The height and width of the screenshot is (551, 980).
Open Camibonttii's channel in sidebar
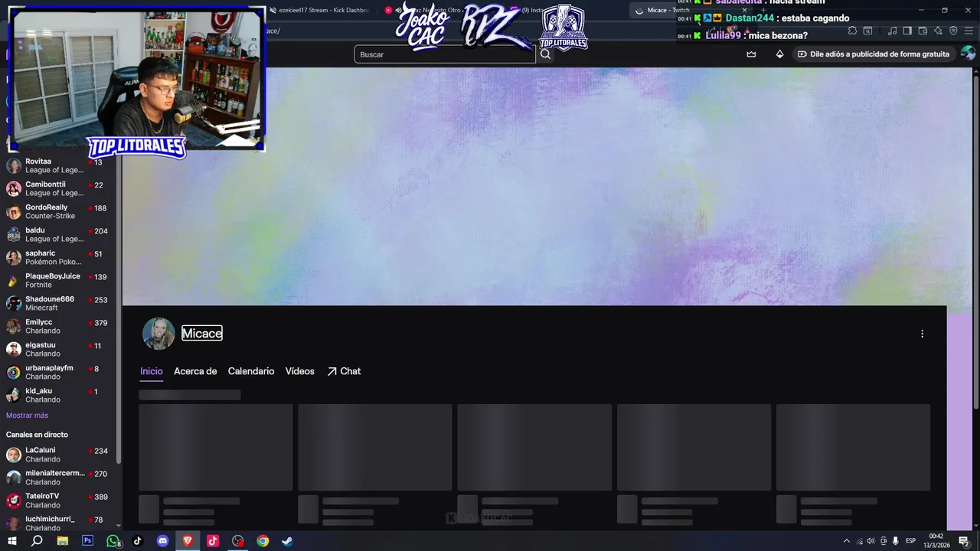57,189
